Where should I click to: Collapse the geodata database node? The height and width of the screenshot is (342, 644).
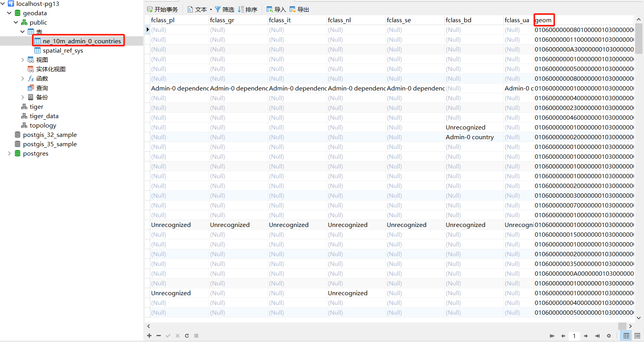[9, 13]
